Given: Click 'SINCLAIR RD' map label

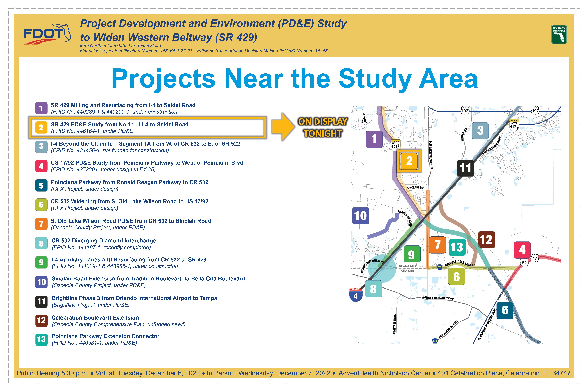Looking at the screenshot, I should [x=415, y=188].
